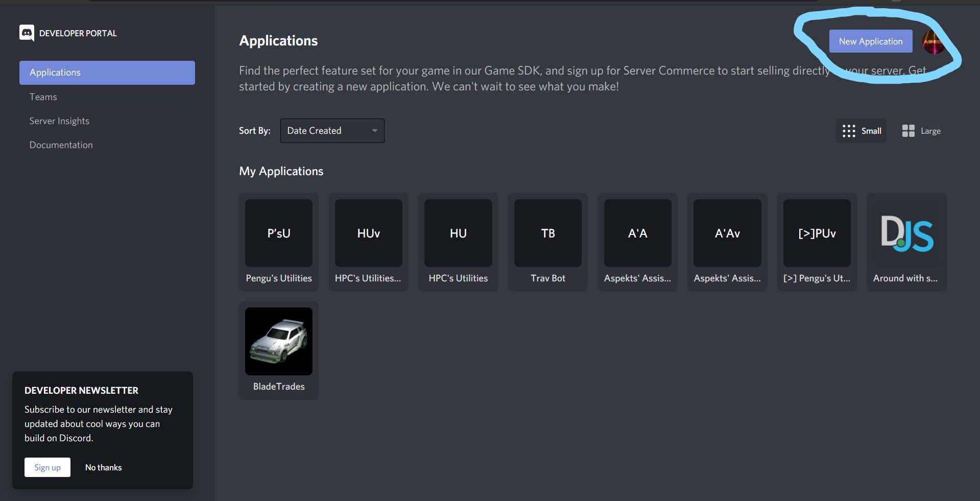Open the P'sU application icon
Screen dimensions: 980x501
279,233
